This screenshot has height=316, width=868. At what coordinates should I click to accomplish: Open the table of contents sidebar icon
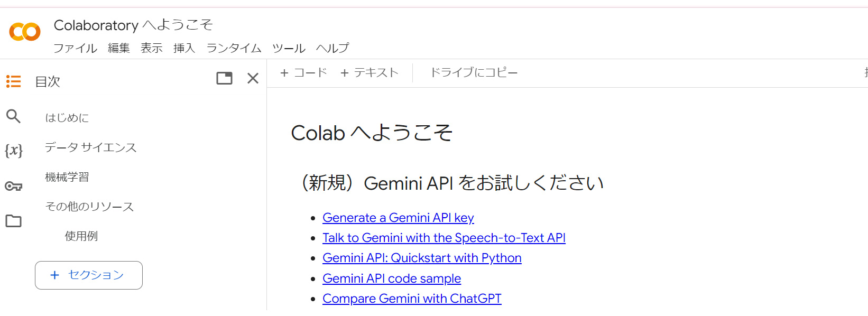[14, 81]
